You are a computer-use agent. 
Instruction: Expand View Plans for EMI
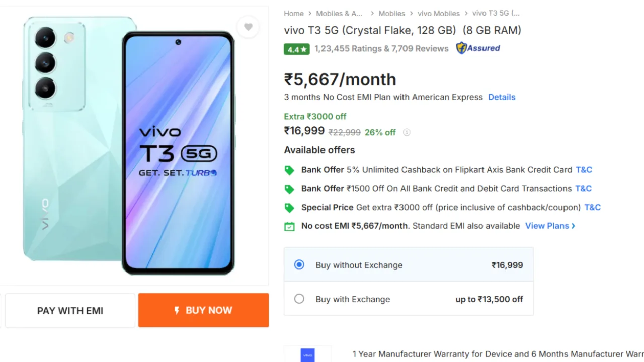[x=550, y=226]
